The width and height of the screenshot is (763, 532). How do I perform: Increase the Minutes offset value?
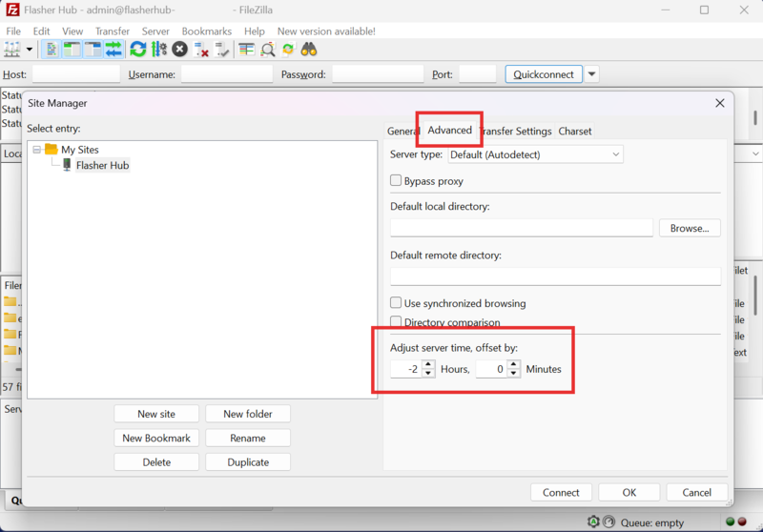coord(514,364)
